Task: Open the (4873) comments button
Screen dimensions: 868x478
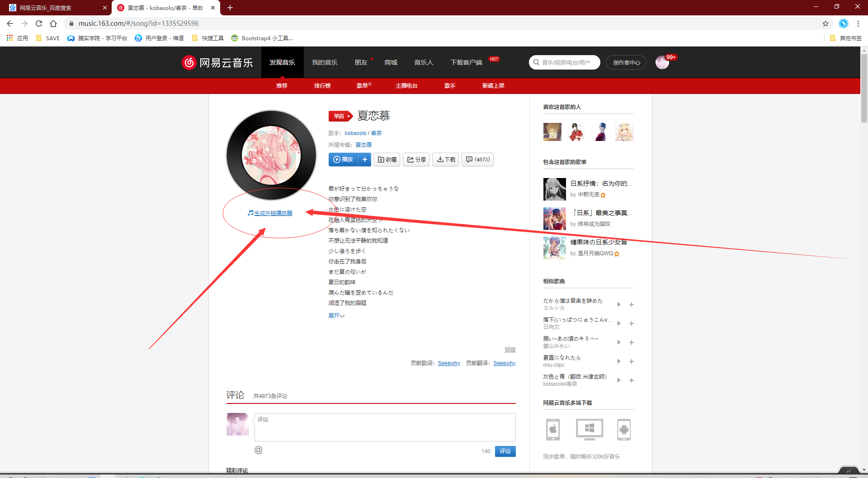Action: click(478, 159)
